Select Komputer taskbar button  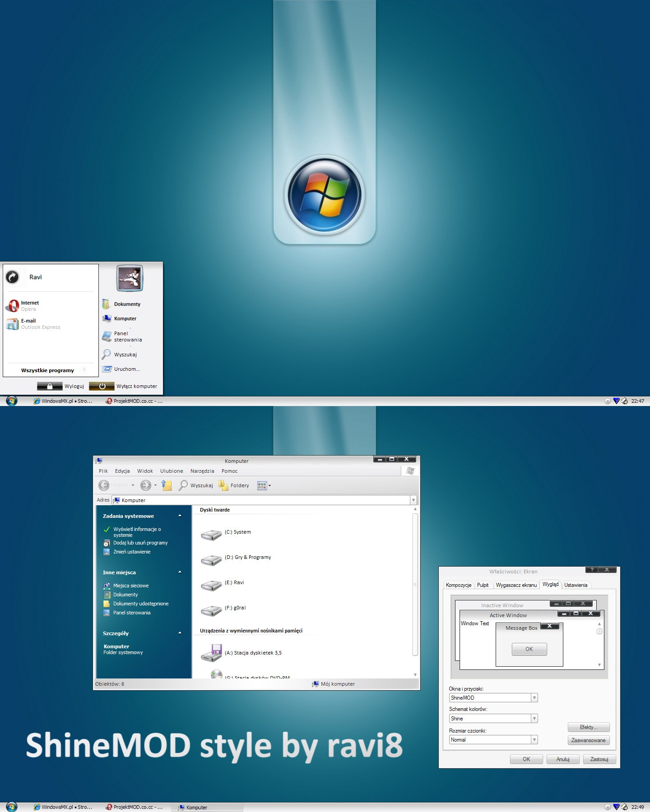pyautogui.click(x=207, y=807)
